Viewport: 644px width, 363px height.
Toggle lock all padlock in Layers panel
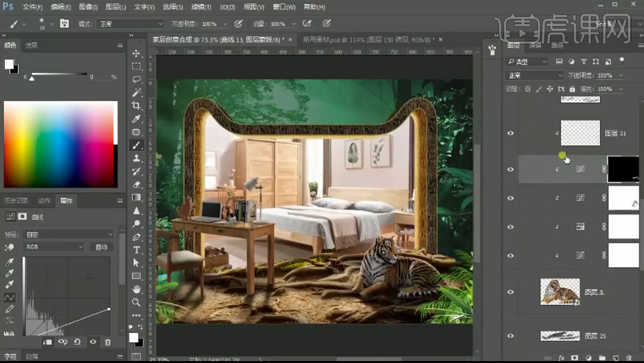click(x=572, y=88)
